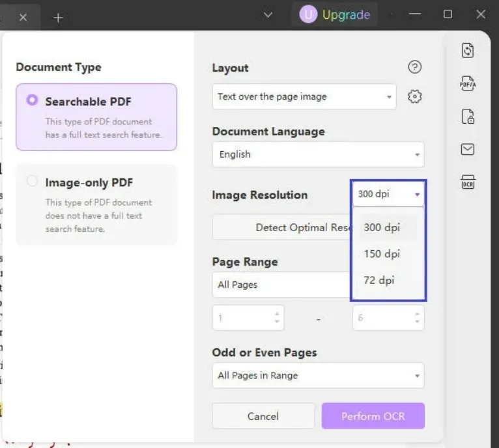
Task: Choose 300 dpi from the list
Action: coord(388,227)
